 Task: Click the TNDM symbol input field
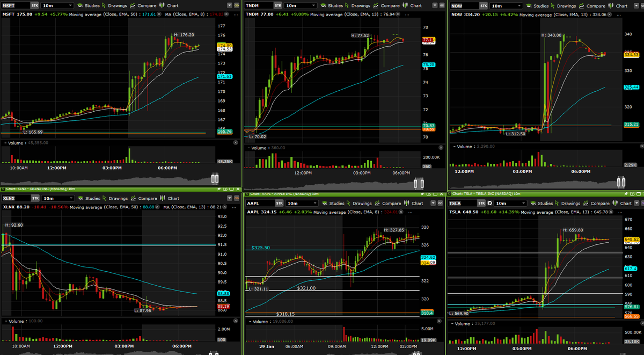point(258,5)
